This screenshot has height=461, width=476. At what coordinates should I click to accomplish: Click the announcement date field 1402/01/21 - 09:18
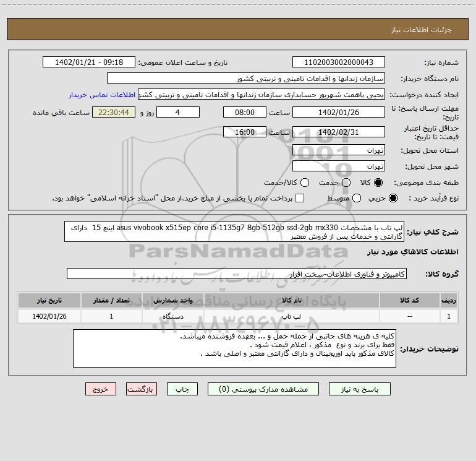point(89,62)
